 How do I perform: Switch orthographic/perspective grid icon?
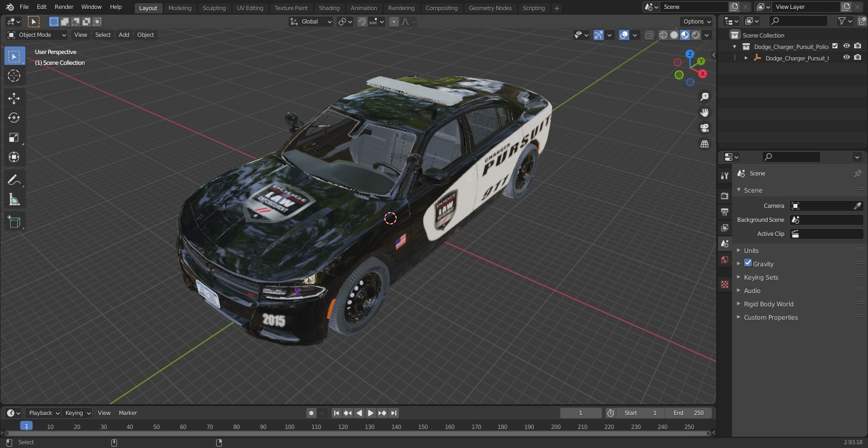tap(704, 144)
